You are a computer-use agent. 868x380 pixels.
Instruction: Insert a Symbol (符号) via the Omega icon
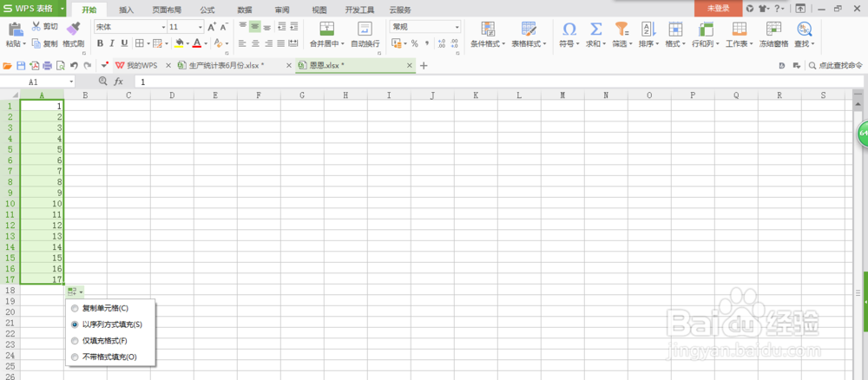pos(569,29)
